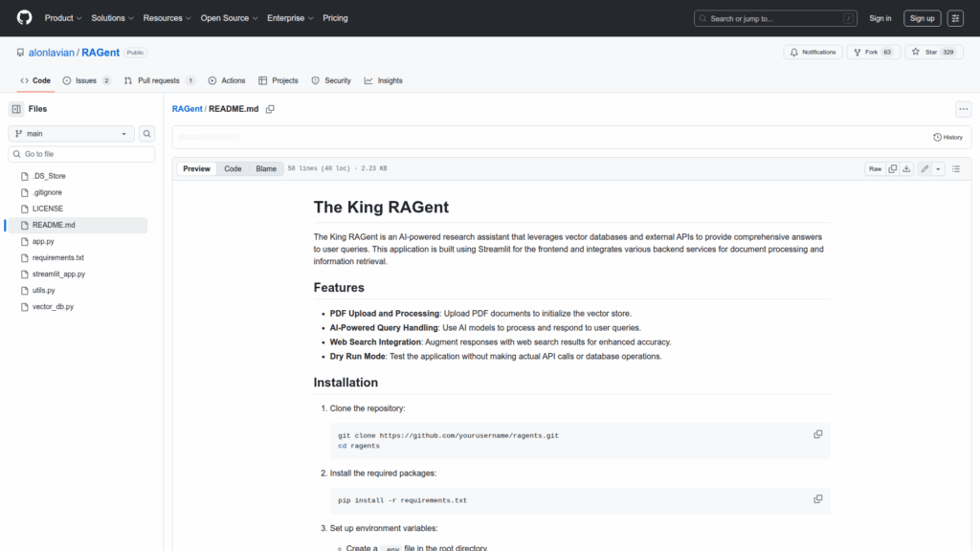Image resolution: width=980 pixels, height=551 pixels.
Task: Switch to the Blame view
Action: tap(266, 168)
